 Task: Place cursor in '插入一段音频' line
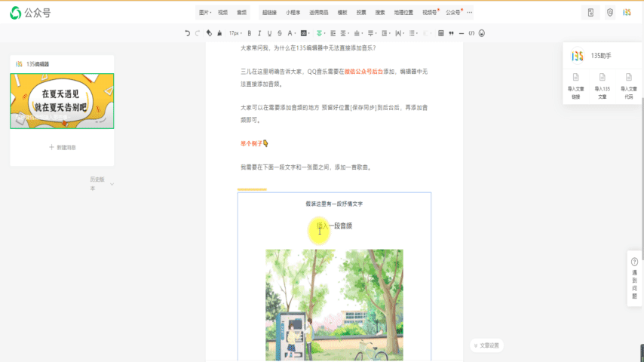click(x=334, y=226)
